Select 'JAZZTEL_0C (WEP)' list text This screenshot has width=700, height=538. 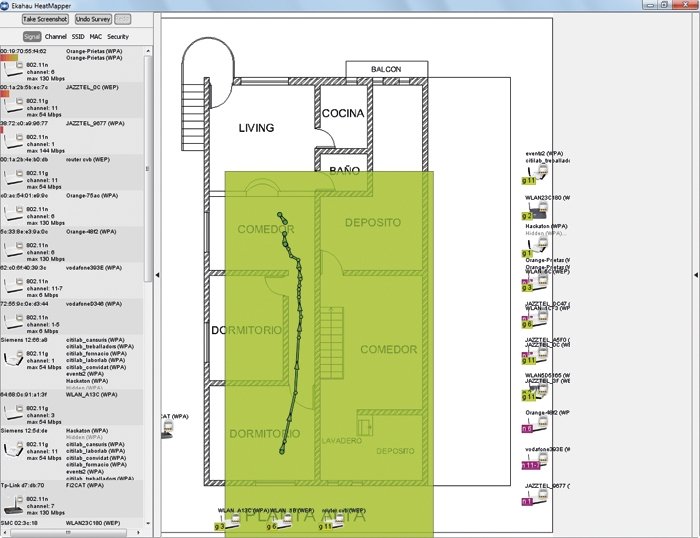[92, 88]
